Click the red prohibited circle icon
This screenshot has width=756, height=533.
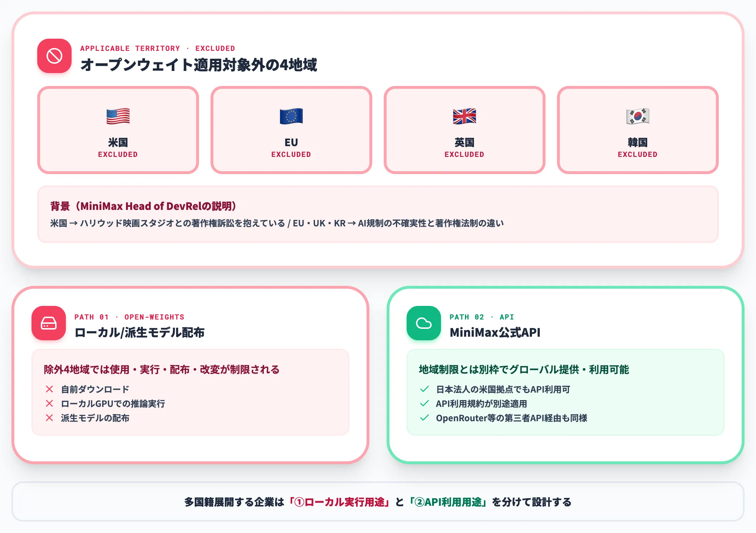click(54, 56)
